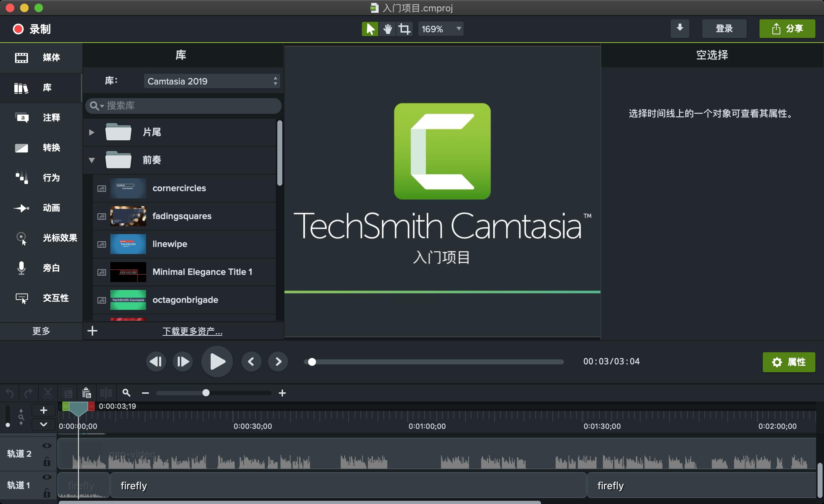Image resolution: width=824 pixels, height=504 pixels.
Task: Open the 下载更多资产 link
Action: [x=192, y=331]
